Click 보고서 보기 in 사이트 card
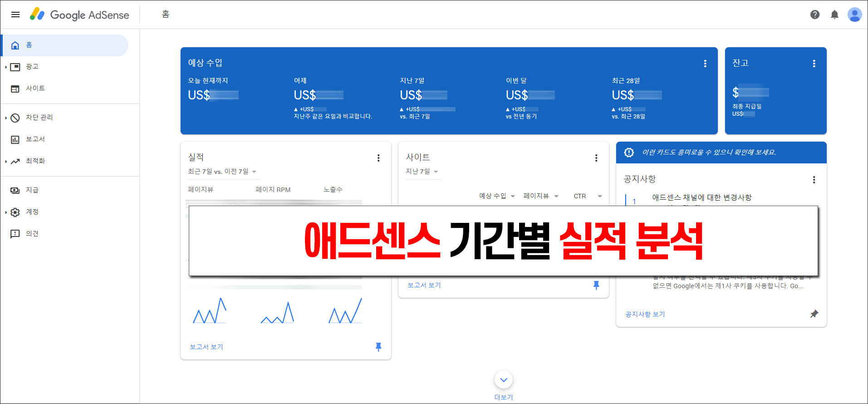868x404 pixels. tap(424, 285)
